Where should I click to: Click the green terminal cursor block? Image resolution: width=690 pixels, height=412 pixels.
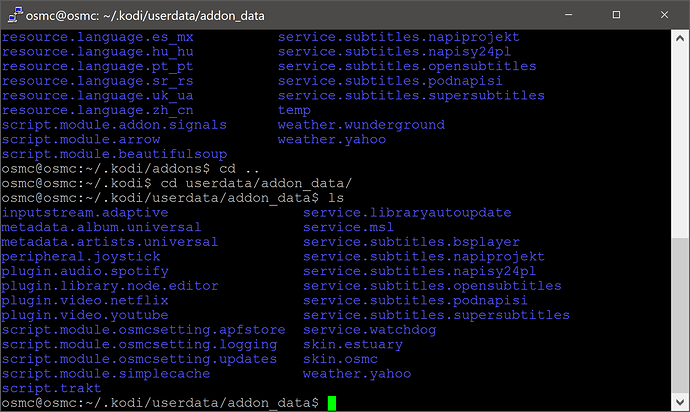(332, 403)
